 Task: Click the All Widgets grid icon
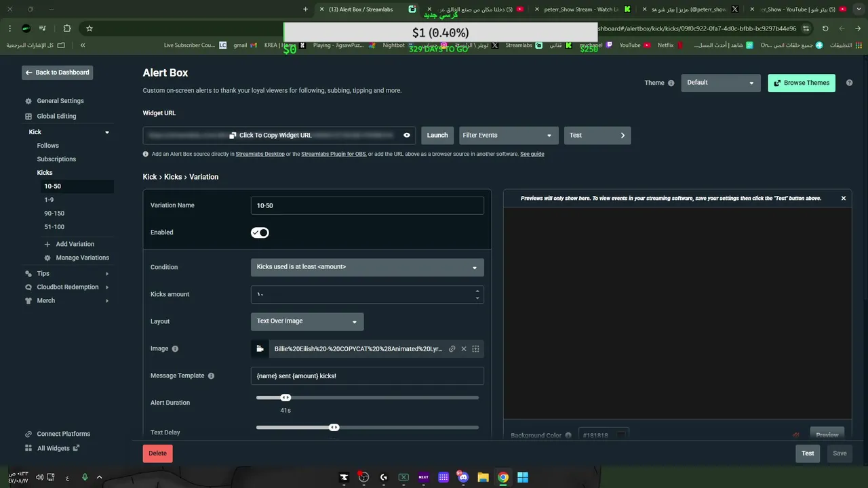point(28,449)
